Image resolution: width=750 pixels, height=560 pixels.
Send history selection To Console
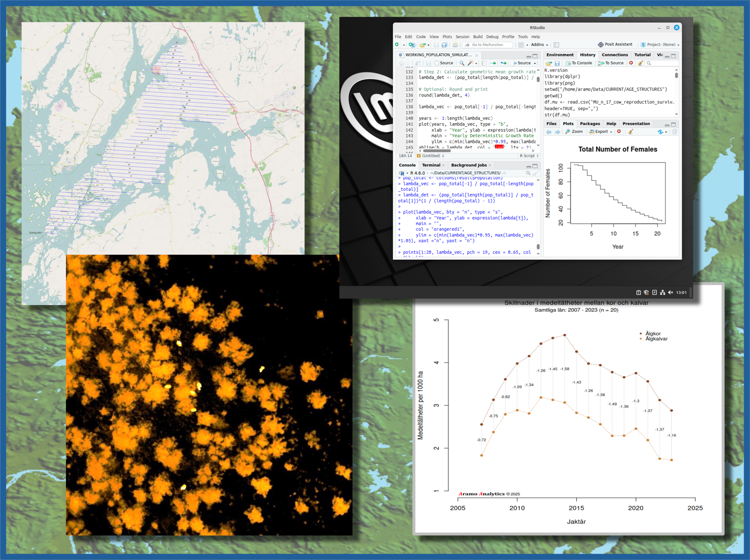point(579,63)
